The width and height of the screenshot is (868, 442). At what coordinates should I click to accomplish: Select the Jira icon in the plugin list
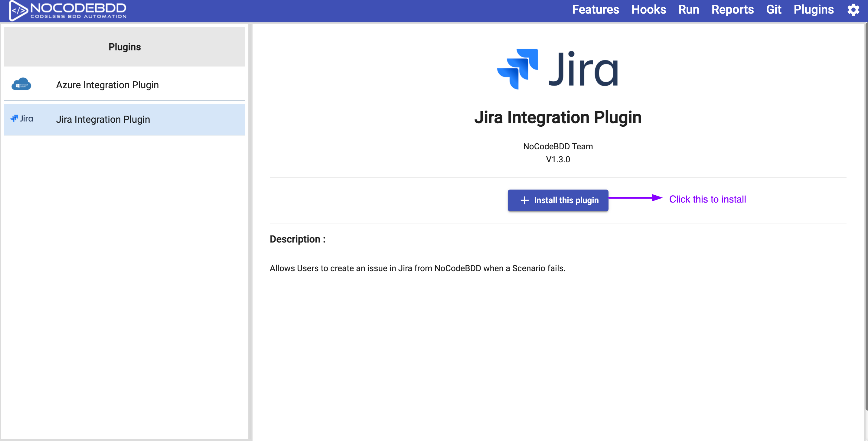pyautogui.click(x=22, y=119)
